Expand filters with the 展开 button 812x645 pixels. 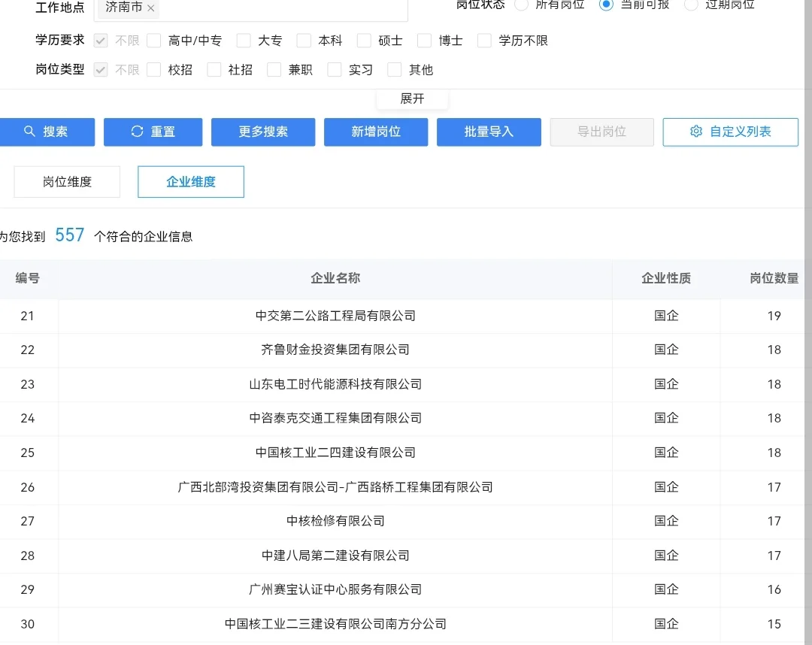tap(412, 99)
